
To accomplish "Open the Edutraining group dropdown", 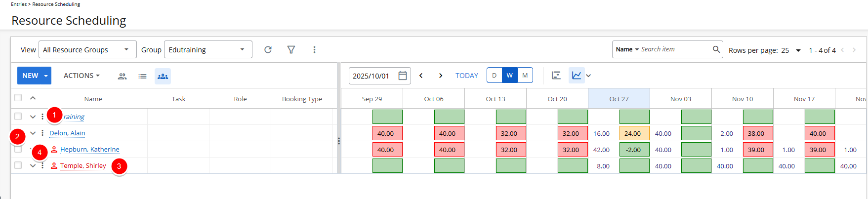I will pyautogui.click(x=207, y=49).
